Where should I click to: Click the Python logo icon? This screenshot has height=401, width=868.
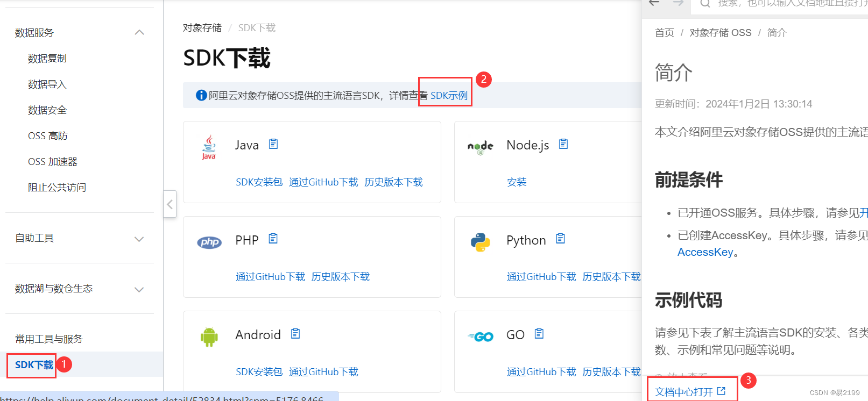click(x=481, y=242)
